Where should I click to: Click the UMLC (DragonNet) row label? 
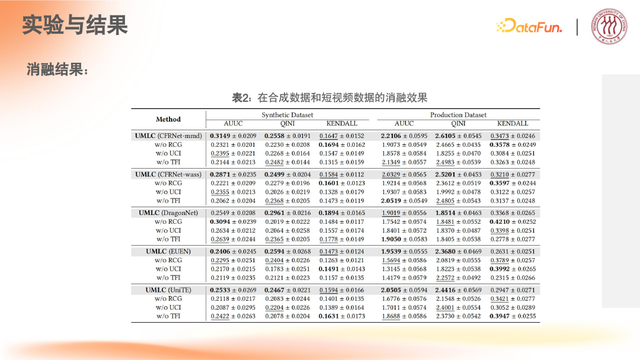[168, 213]
